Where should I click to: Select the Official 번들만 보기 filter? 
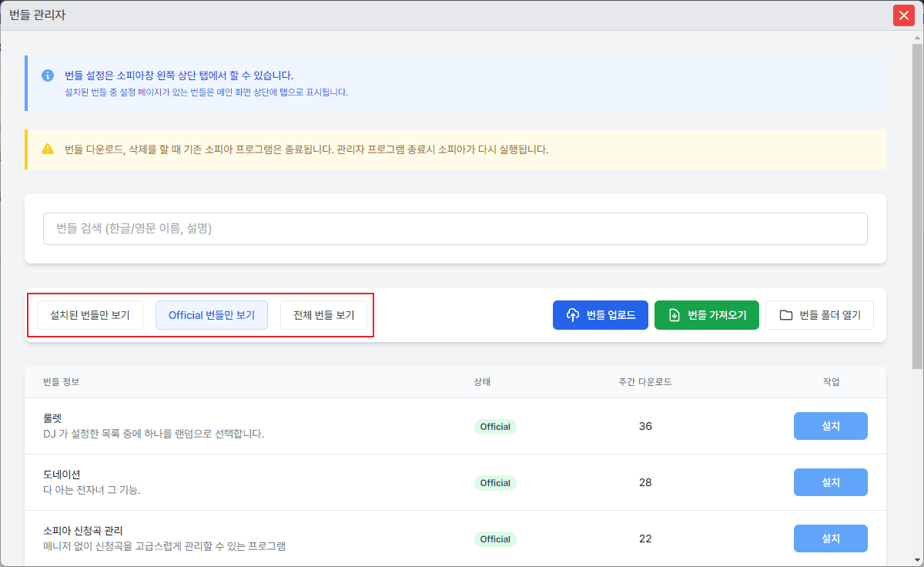click(x=212, y=314)
